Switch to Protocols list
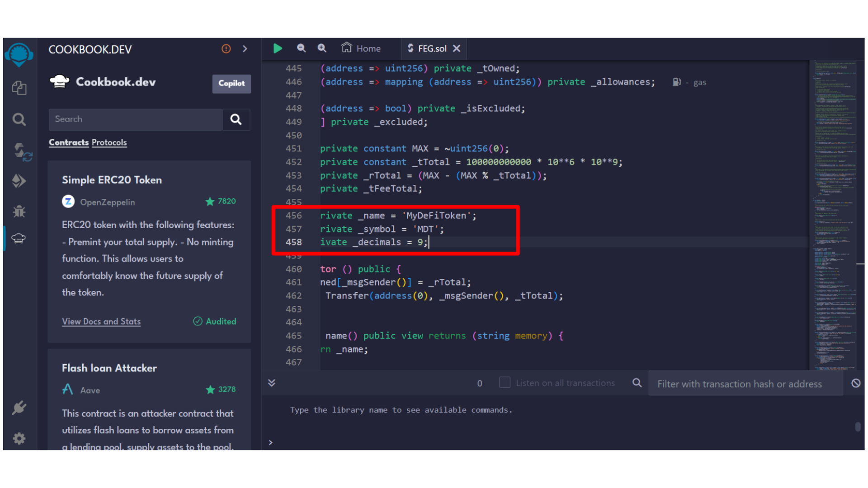This screenshot has height=488, width=868. click(x=109, y=142)
